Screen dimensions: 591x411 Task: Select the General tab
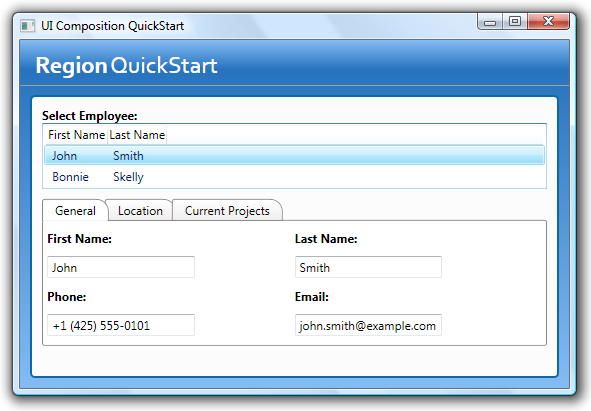tap(75, 210)
